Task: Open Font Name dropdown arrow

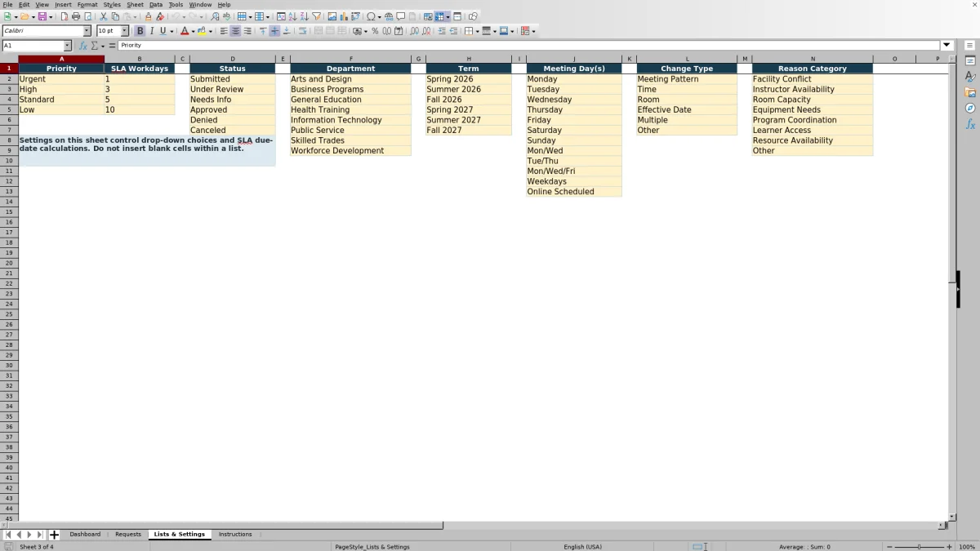Action: 87,31
